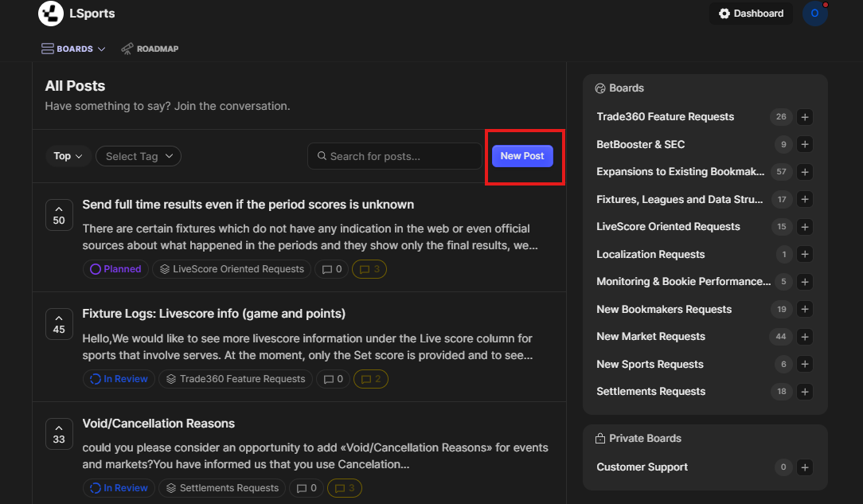Open comments icon on Void/Cancellation Reasons post
The height and width of the screenshot is (504, 863).
(303, 488)
